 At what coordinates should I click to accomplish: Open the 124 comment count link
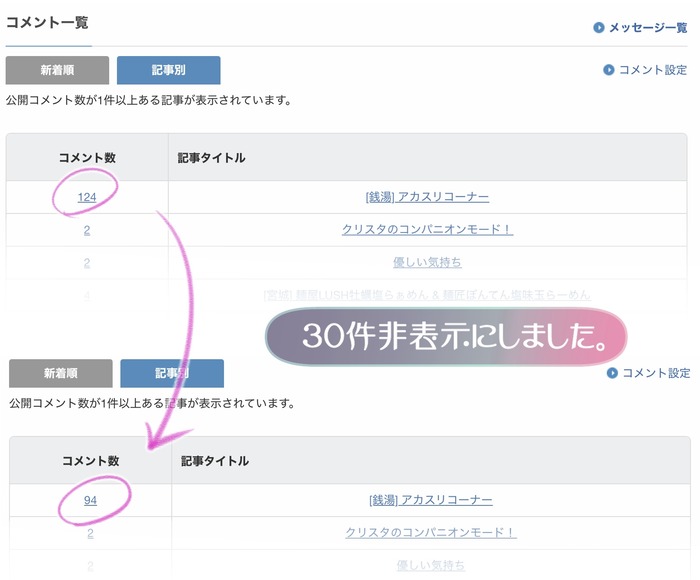[x=87, y=197]
